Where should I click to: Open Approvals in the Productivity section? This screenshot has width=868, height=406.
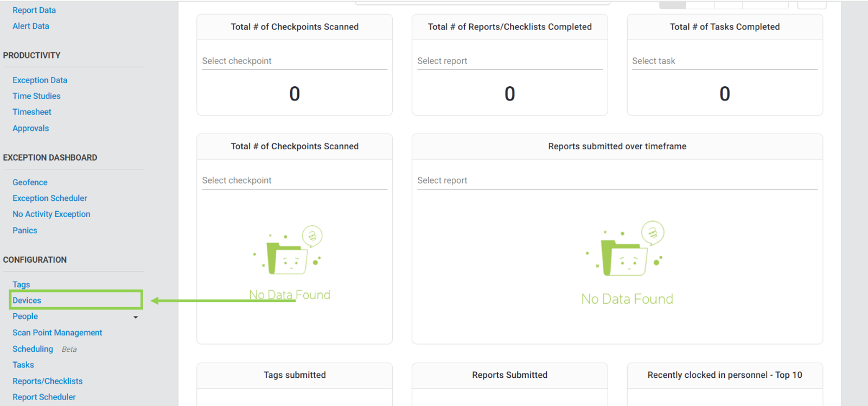tap(31, 128)
